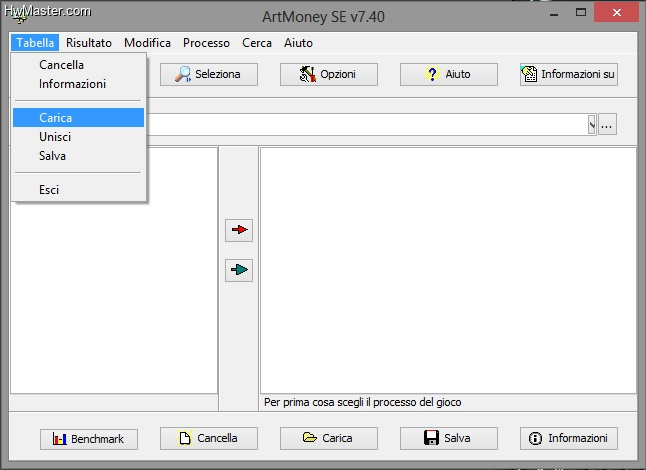This screenshot has height=470, width=646.
Task: Open the Processo menu
Action: coord(206,43)
